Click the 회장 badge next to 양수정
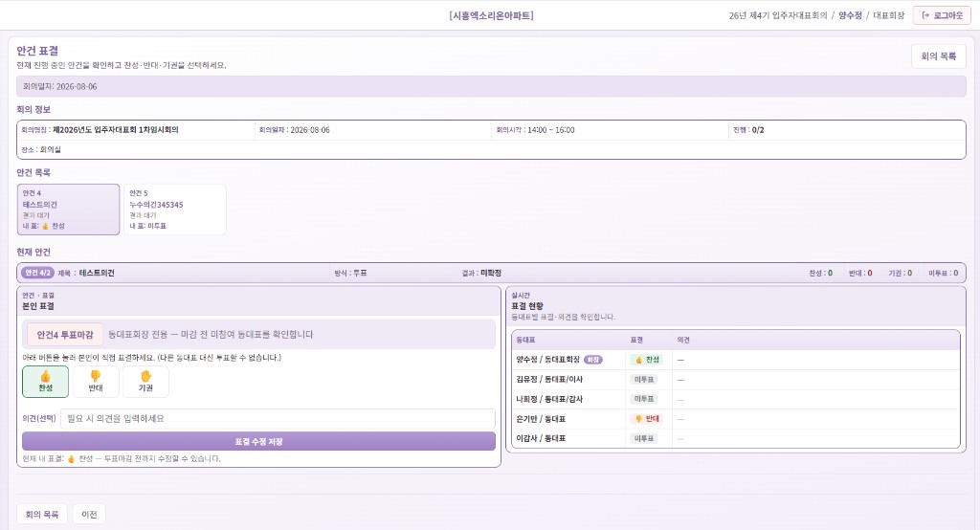 coord(593,360)
